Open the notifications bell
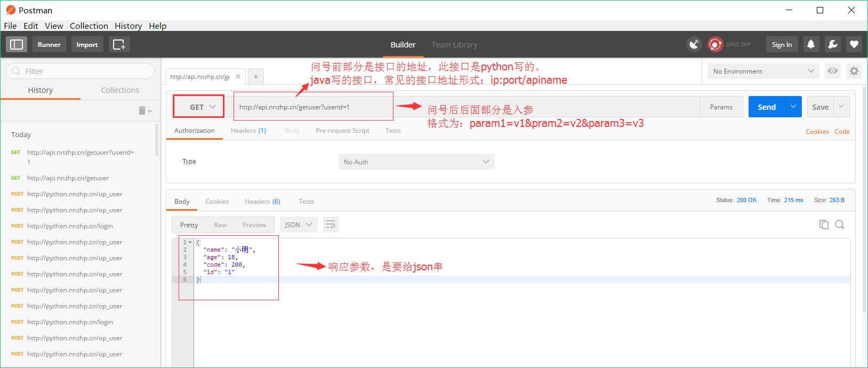The width and height of the screenshot is (868, 368). [x=811, y=44]
